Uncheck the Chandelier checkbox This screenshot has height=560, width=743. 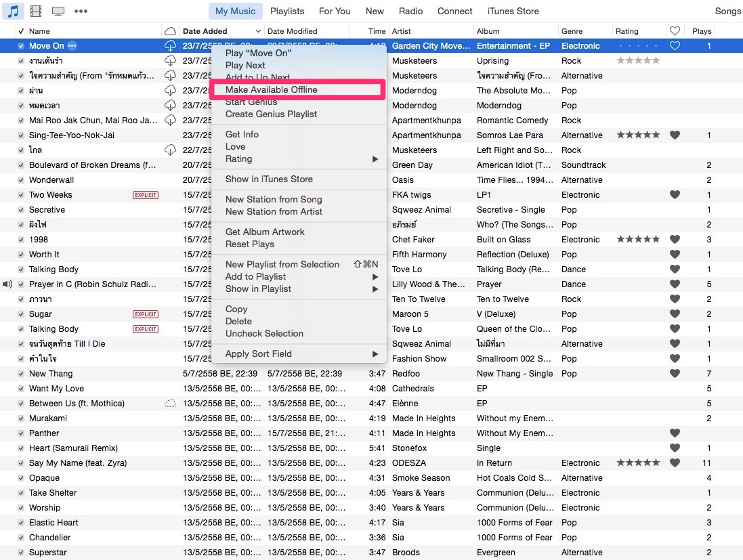pos(21,537)
